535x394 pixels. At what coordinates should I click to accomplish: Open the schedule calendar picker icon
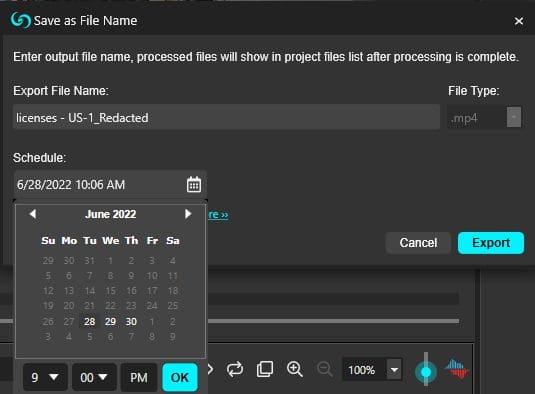pyautogui.click(x=194, y=185)
